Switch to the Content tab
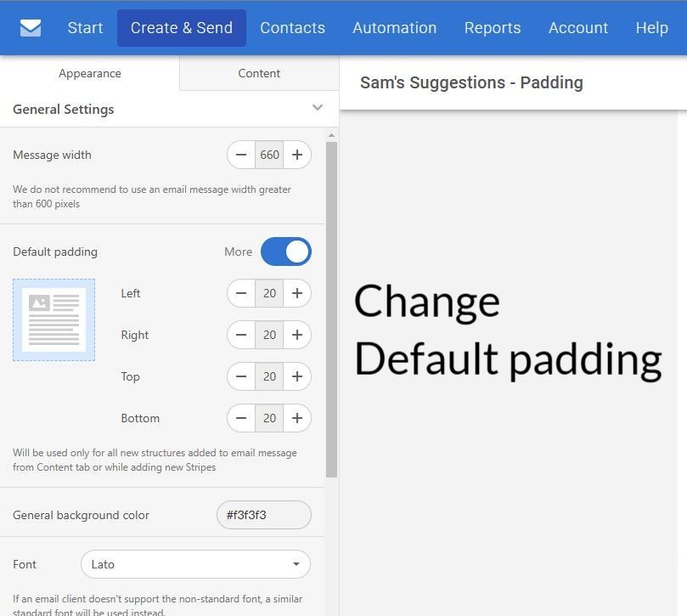This screenshot has width=687, height=616. click(x=259, y=73)
